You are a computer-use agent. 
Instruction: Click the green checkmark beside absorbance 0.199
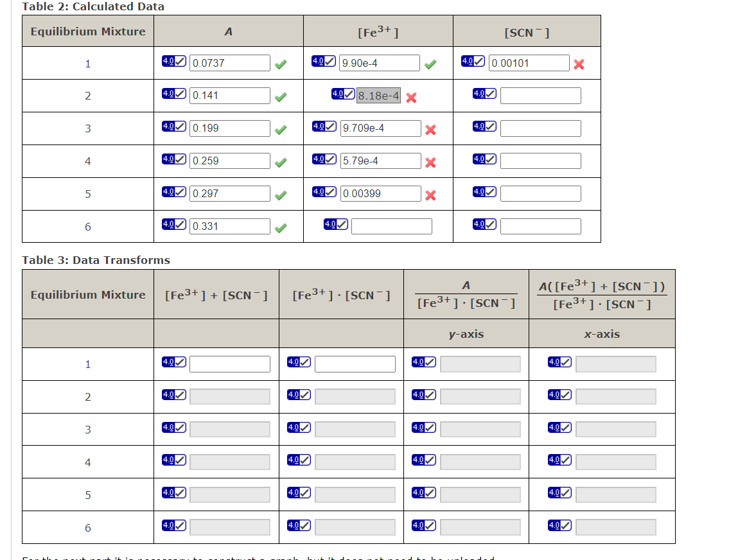pyautogui.click(x=281, y=128)
